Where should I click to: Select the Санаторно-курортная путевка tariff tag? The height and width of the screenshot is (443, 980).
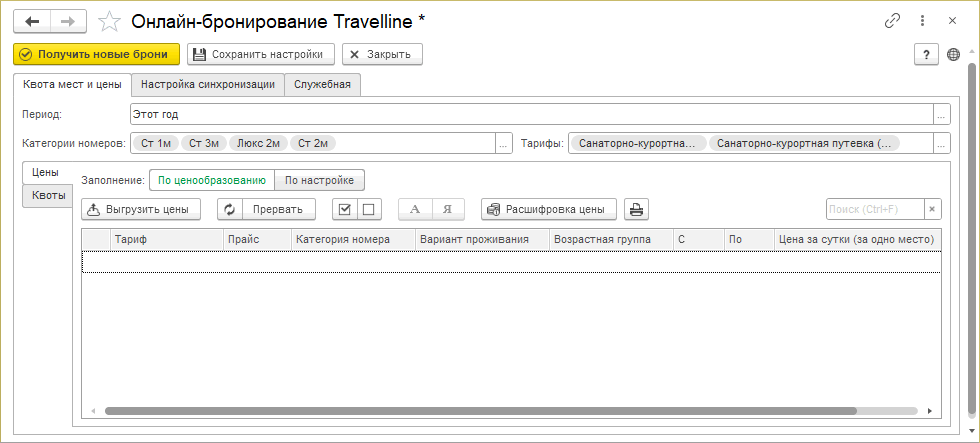coord(804,143)
